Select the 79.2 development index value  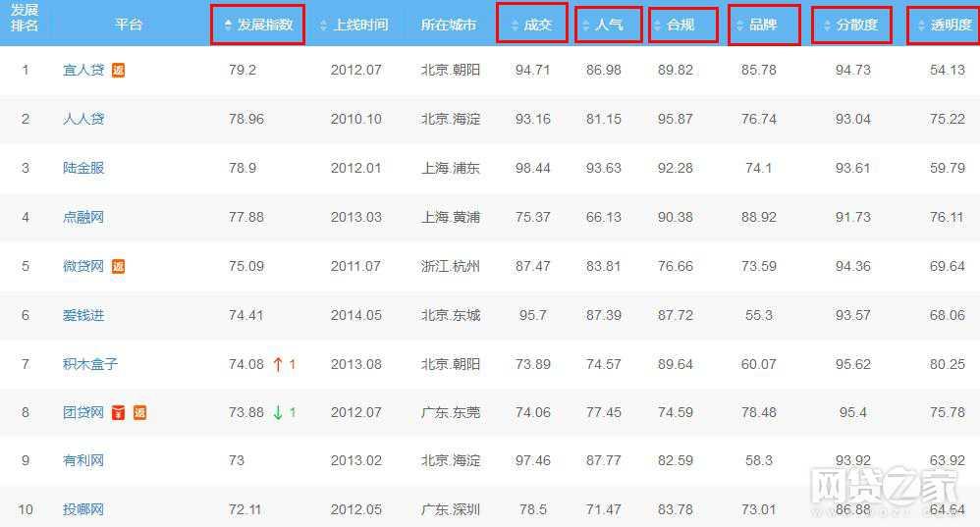[243, 70]
